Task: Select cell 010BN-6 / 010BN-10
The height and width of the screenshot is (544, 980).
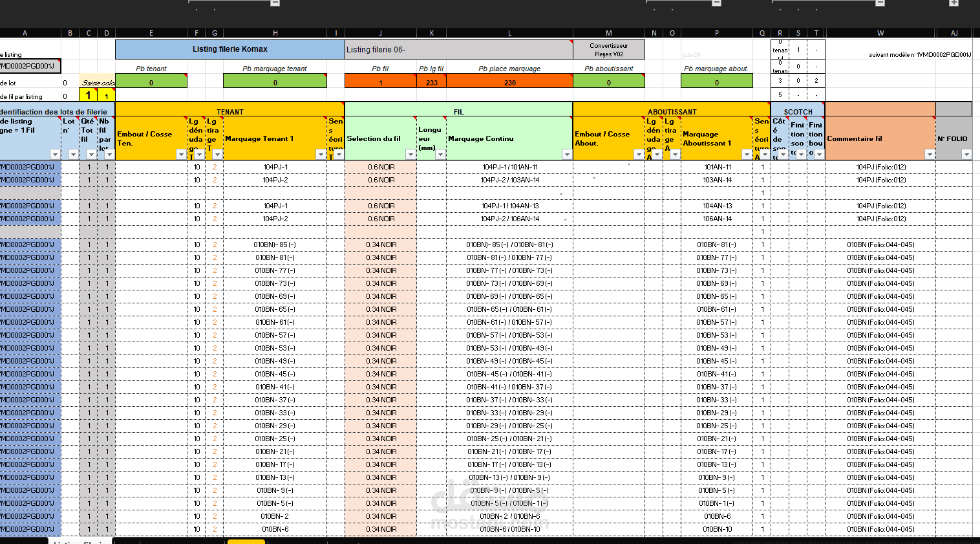Action: coord(509,529)
